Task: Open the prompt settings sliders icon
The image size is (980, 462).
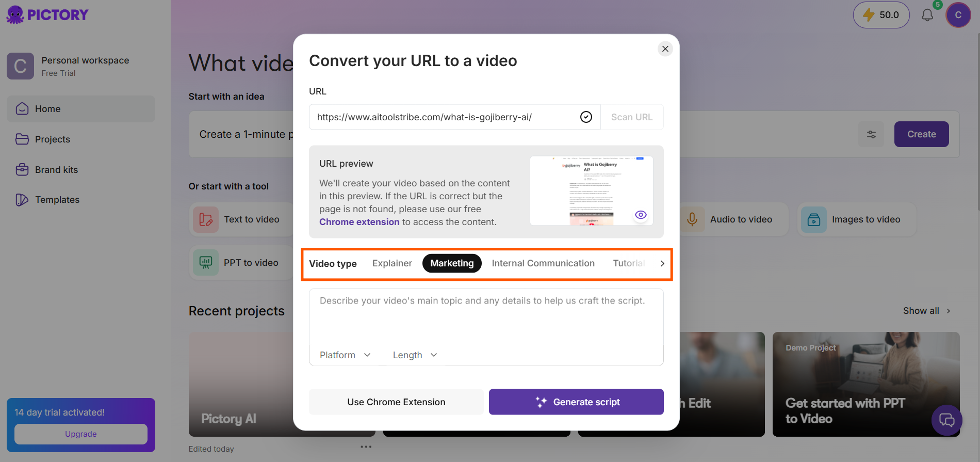Action: pos(871,134)
